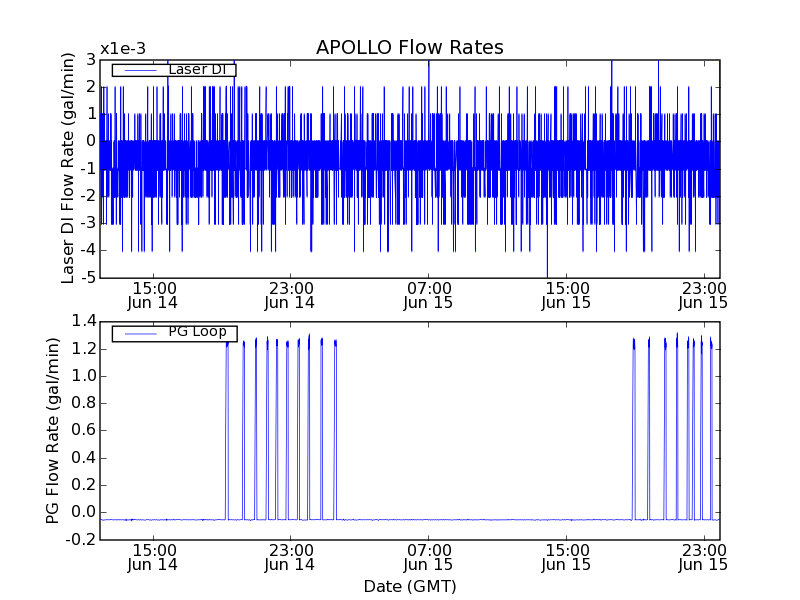Viewport: 800px width, 600px height.
Task: Select the "PG Loop" legend entry
Action: pos(196,332)
